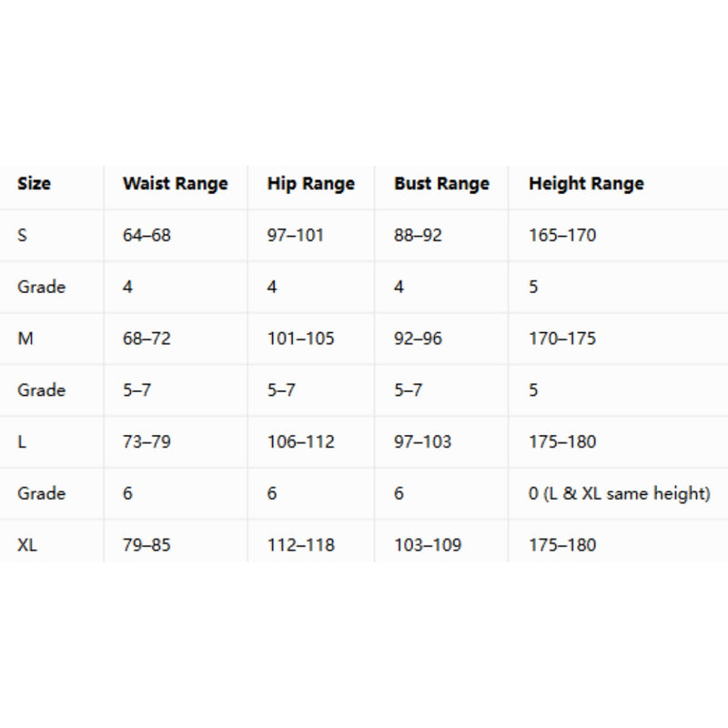Viewport: 728px width, 728px height.
Task: Click waist value 73–79 for size L
Action: click(x=147, y=441)
